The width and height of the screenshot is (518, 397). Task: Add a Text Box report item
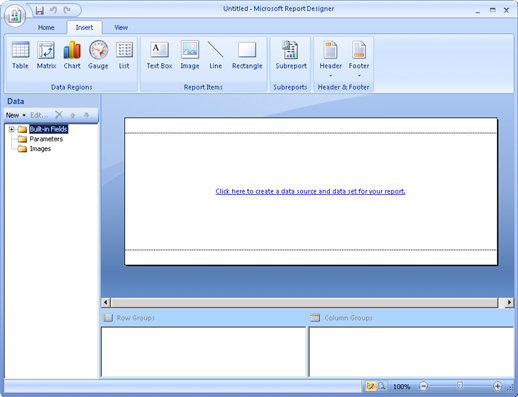coord(159,55)
